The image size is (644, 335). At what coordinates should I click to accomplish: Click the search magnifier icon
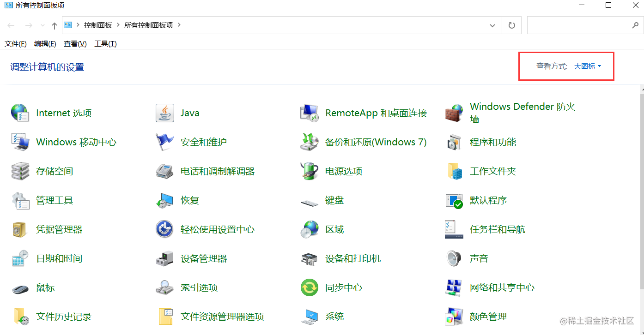[x=636, y=25]
